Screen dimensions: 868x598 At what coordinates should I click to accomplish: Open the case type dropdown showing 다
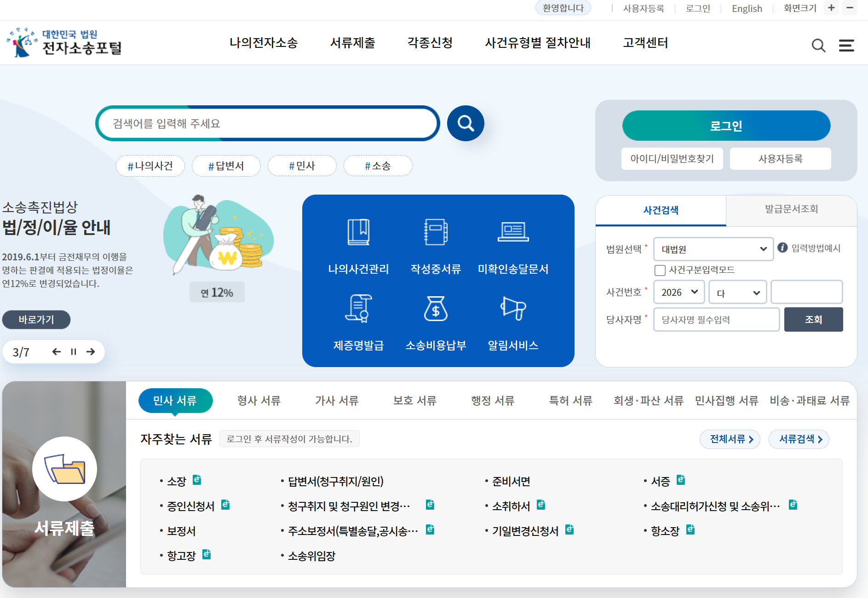click(x=737, y=292)
